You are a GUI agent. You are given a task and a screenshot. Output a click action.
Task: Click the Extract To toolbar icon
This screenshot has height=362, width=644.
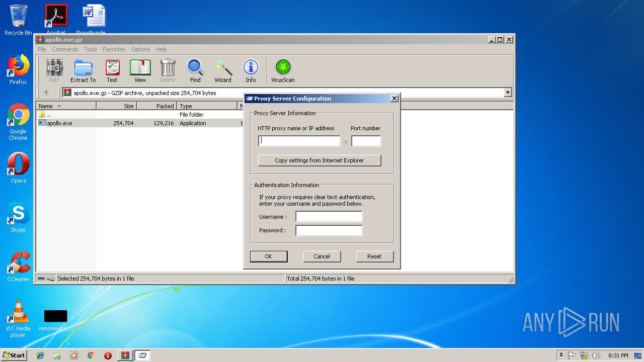tap(83, 70)
